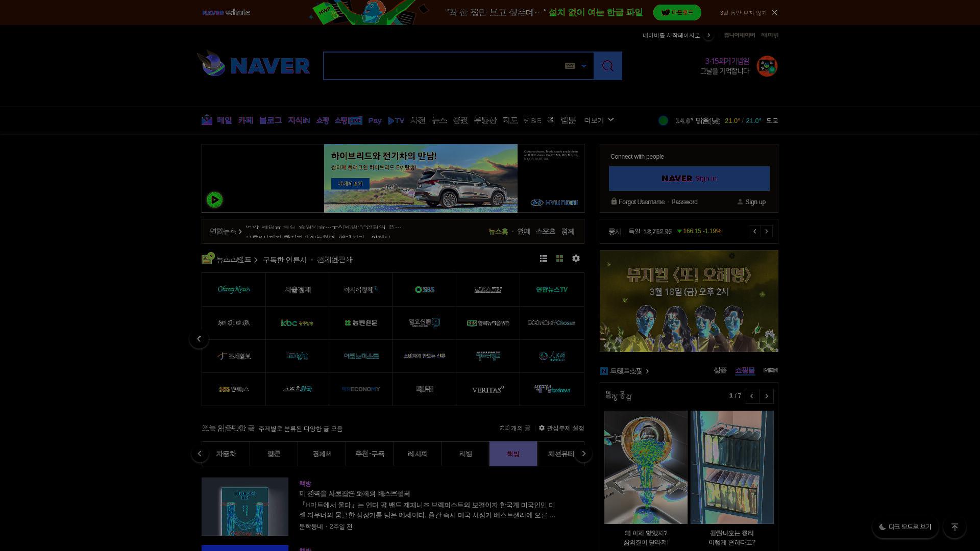Select the 자동차 topic tab

tap(226, 454)
